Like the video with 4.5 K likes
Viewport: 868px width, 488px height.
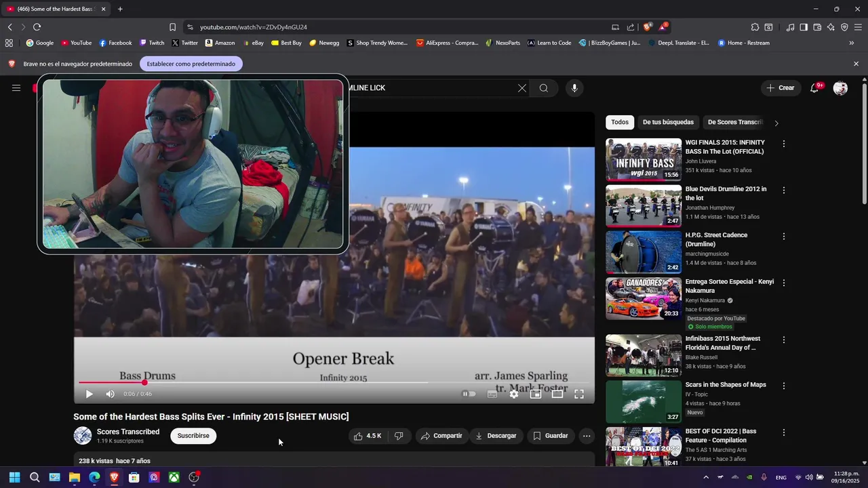click(x=368, y=436)
